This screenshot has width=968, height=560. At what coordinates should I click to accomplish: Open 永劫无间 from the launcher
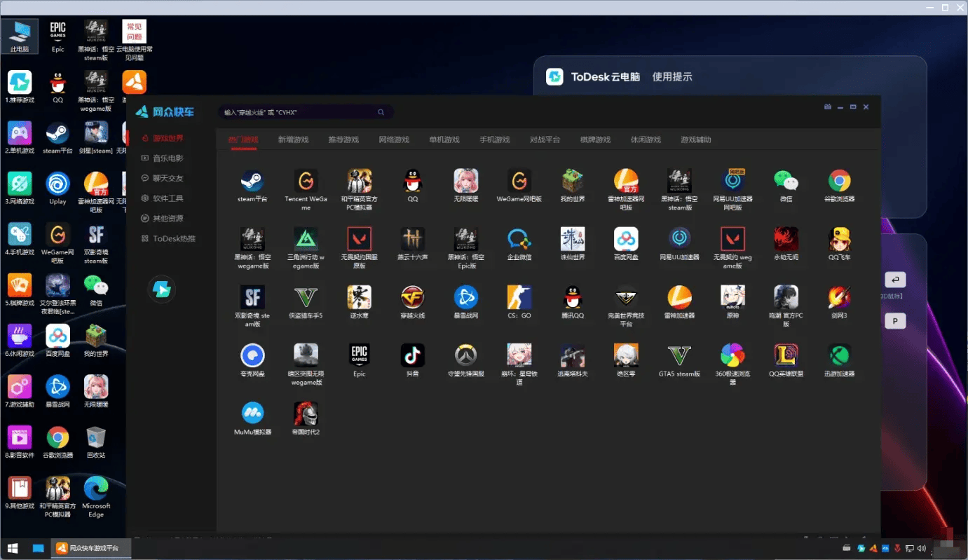coord(786,240)
